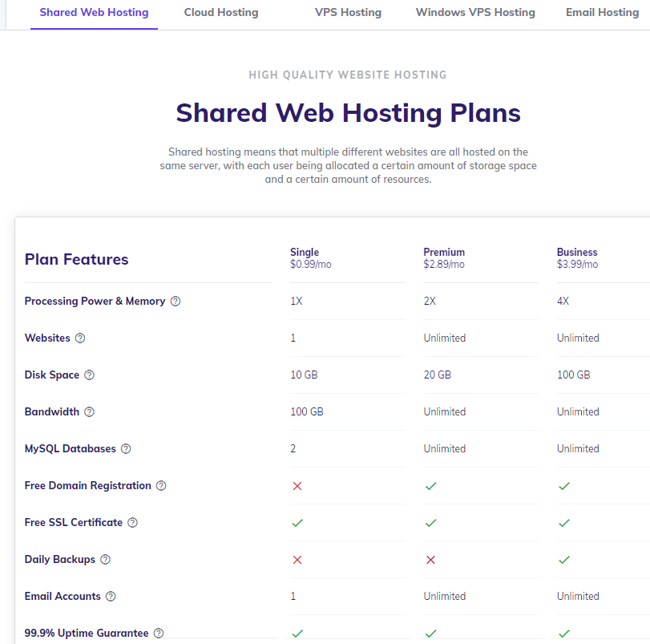Click Premium plan Uptime Guarantee checkmark
Viewport: 650px width, 644px height.
[430, 634]
